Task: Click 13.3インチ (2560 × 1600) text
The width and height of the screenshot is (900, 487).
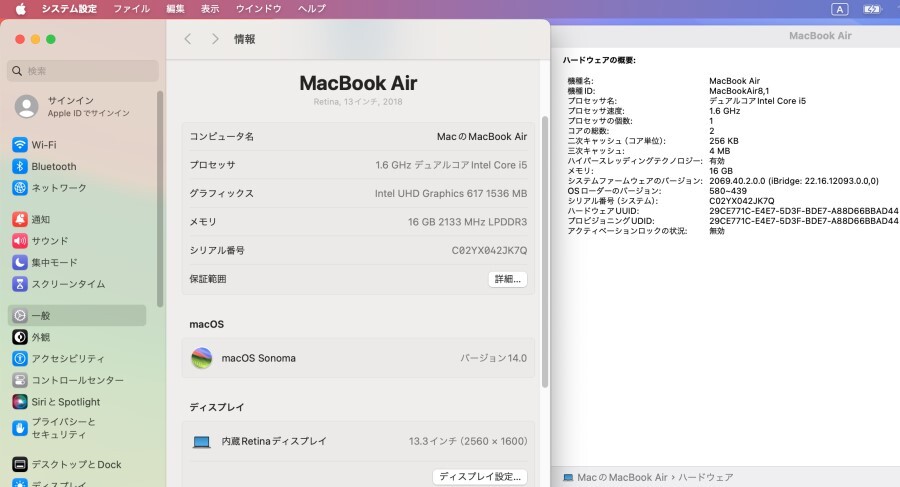Action: [x=468, y=441]
